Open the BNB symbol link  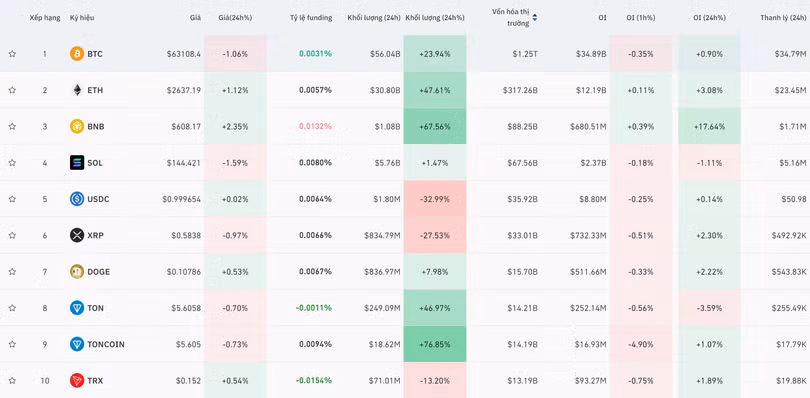(x=96, y=126)
